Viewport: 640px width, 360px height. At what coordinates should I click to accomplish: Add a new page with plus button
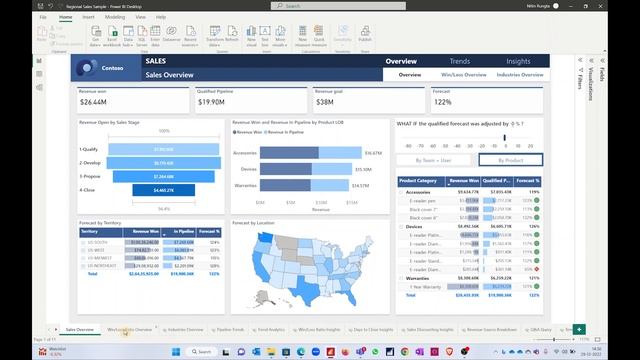coord(579,329)
